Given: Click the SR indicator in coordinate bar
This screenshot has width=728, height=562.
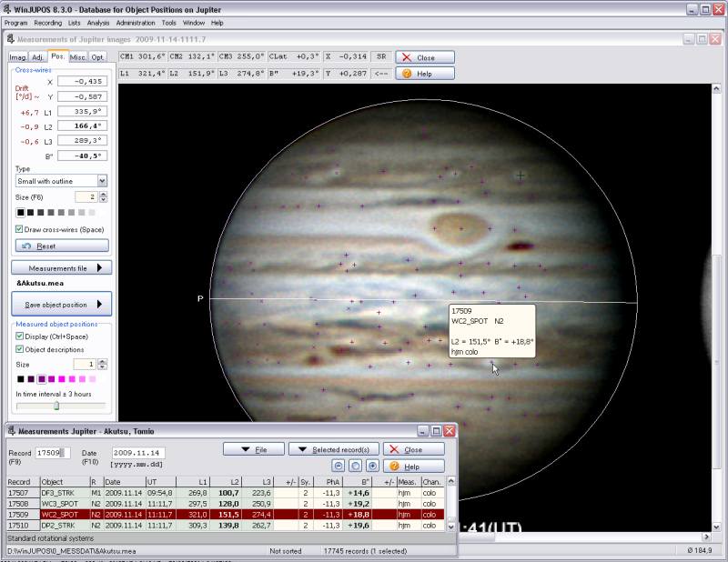Looking at the screenshot, I should tap(381, 56).
